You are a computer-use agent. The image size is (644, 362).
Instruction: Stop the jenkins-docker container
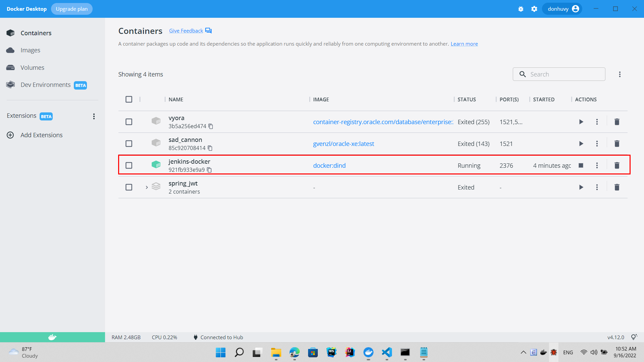(x=581, y=165)
